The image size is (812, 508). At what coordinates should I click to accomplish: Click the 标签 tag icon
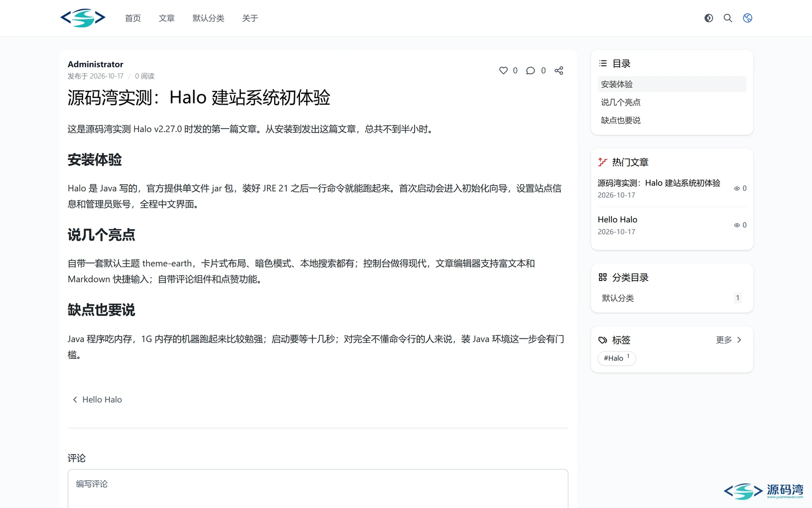[603, 340]
